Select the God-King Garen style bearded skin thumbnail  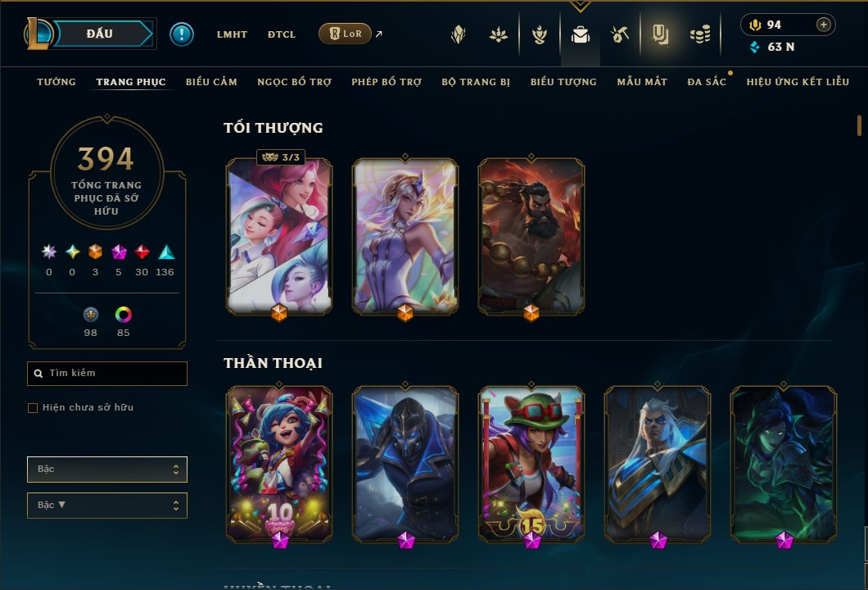tap(531, 237)
